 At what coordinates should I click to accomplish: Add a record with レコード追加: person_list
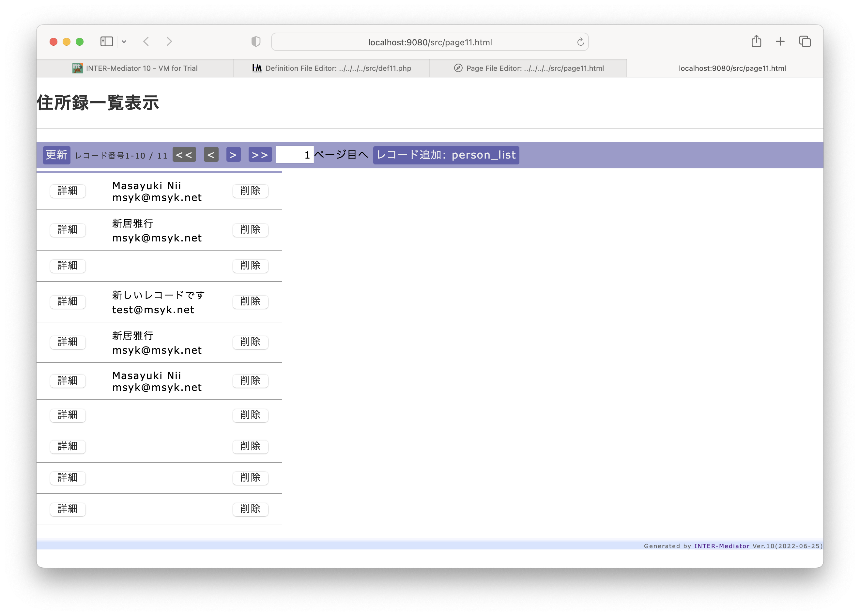446,155
